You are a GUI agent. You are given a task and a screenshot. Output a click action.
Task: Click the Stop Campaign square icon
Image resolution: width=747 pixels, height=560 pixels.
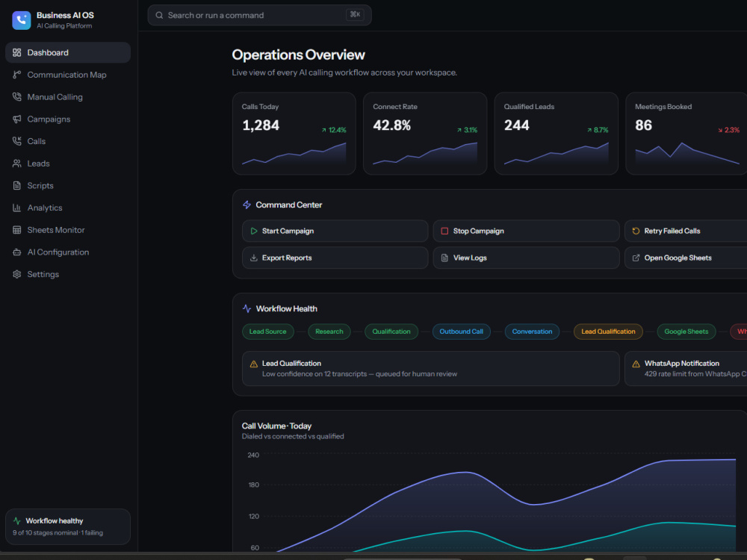pos(444,231)
